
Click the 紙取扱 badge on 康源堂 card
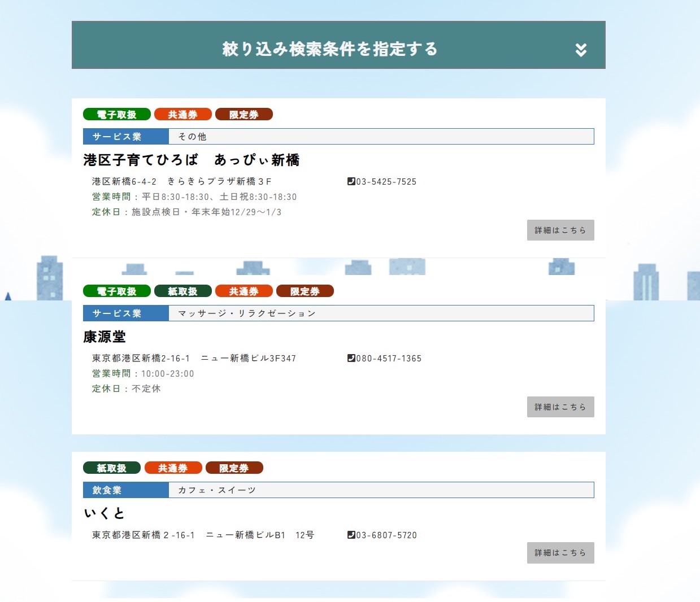click(183, 291)
